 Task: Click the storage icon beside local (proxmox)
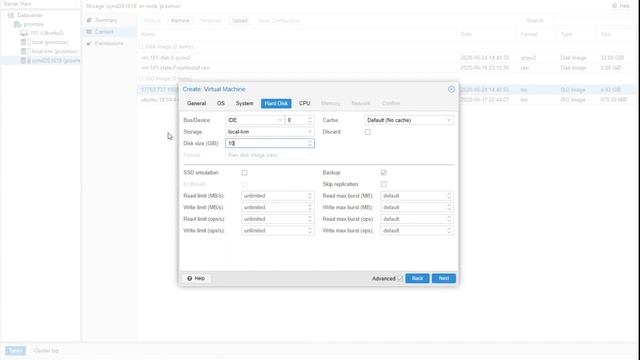[x=24, y=42]
